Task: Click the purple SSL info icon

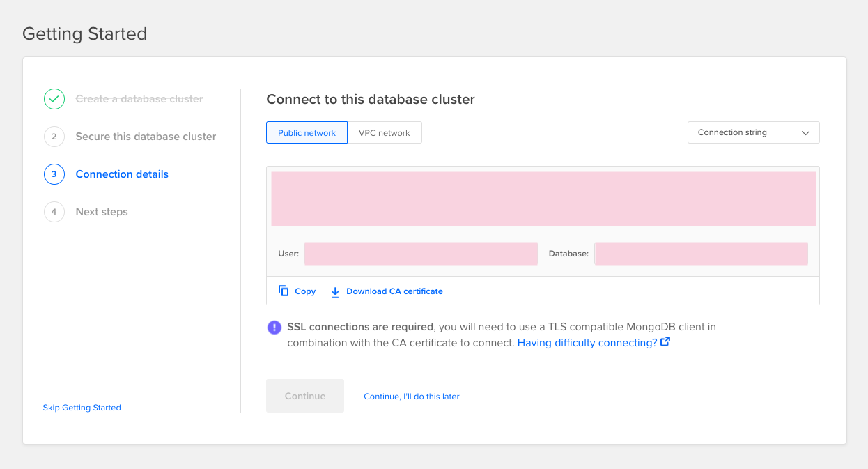Action: click(x=274, y=328)
